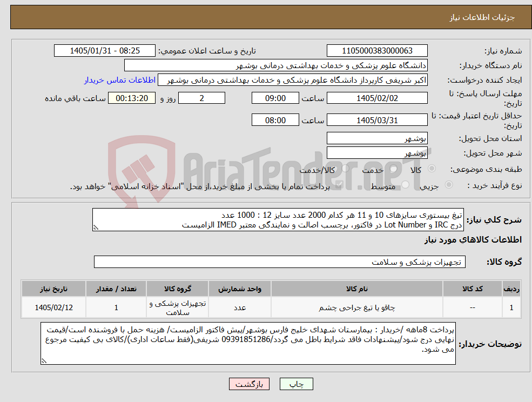
Task: Click the کد کالا column header
Action: [x=473, y=289]
